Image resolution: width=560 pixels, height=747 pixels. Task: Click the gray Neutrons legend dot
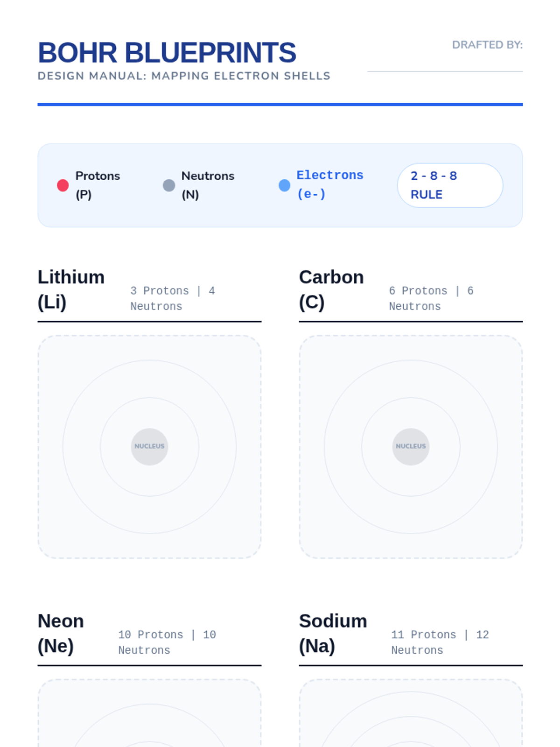(169, 185)
